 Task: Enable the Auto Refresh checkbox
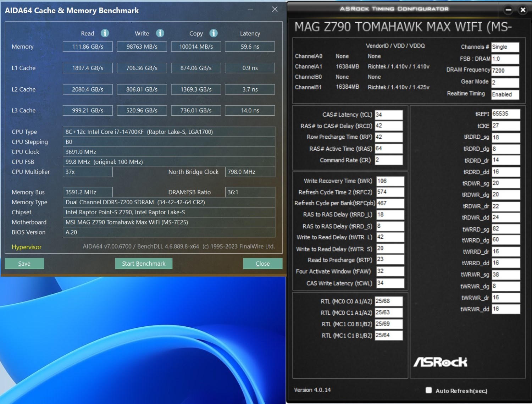tap(429, 390)
